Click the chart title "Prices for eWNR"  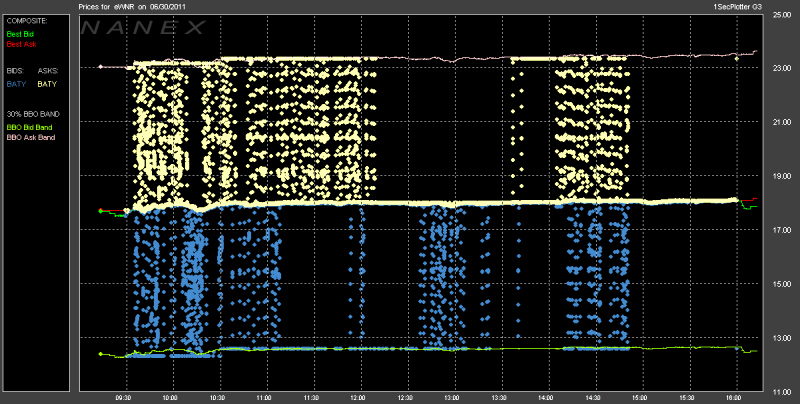click(x=106, y=7)
